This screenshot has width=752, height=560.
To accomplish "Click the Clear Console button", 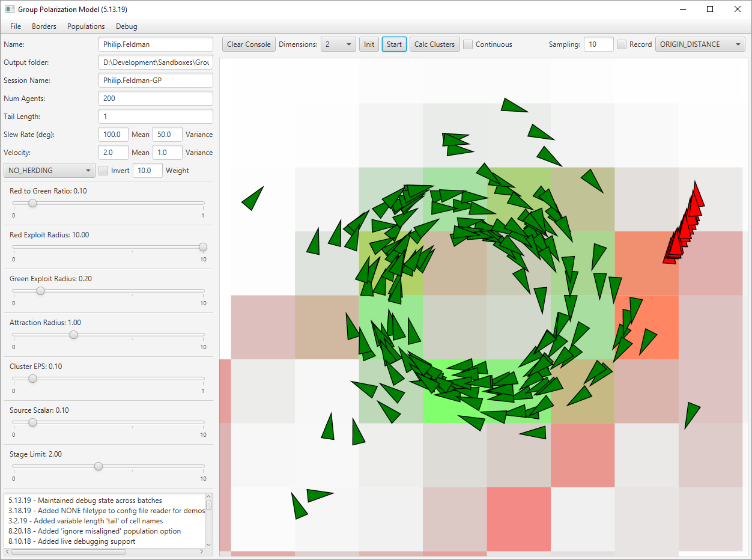I will 249,44.
